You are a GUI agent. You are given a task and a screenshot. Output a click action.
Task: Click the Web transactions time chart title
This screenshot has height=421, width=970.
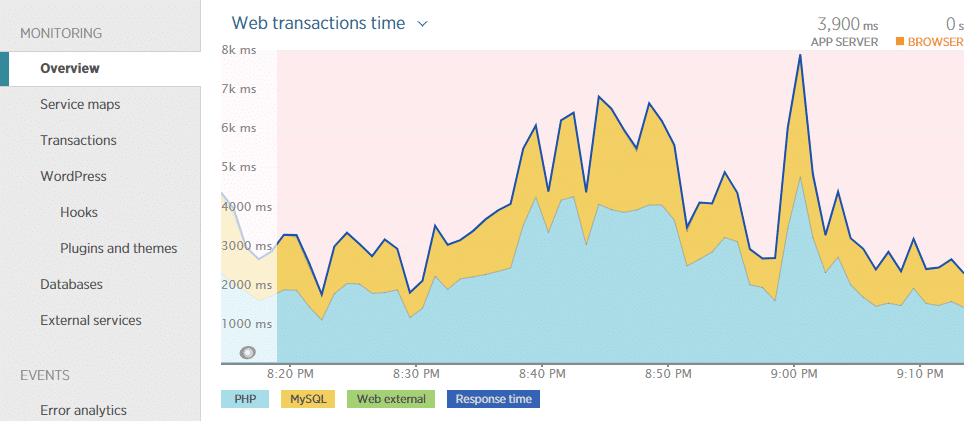318,23
